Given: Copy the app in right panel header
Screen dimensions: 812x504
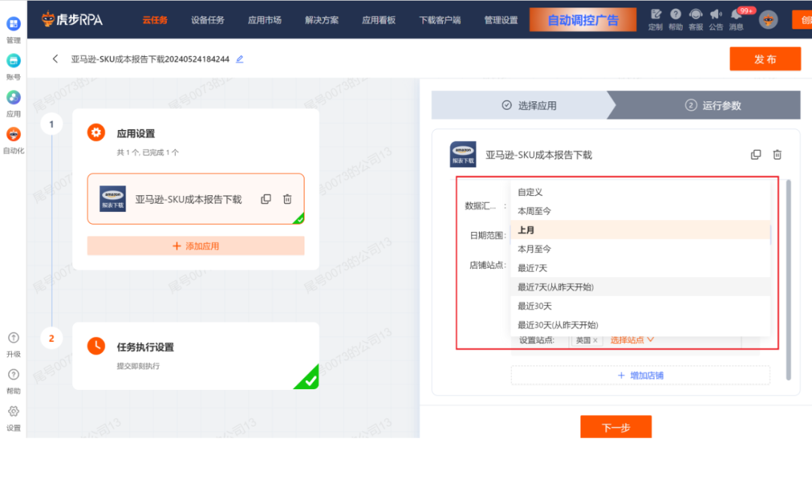Looking at the screenshot, I should point(756,154).
